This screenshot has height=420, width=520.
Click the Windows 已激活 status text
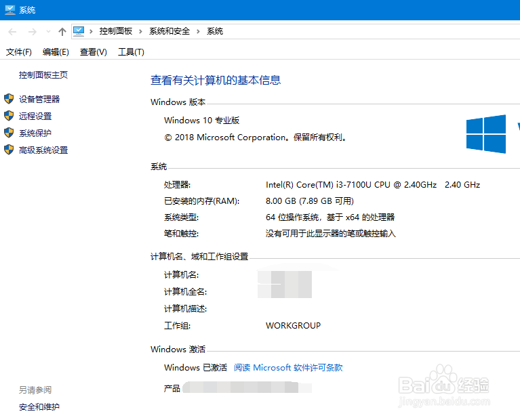point(196,368)
